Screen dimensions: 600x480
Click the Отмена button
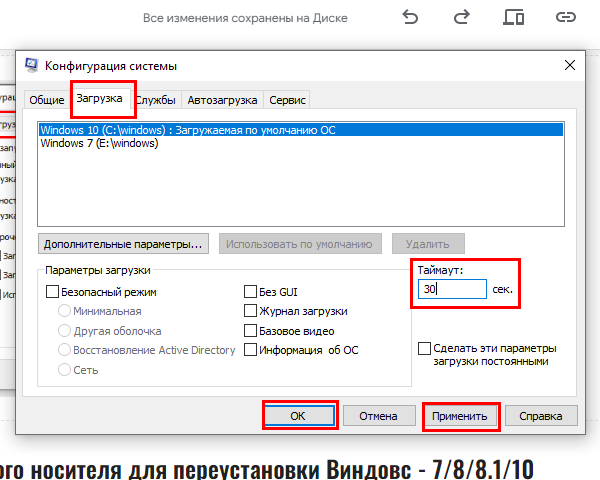379,416
